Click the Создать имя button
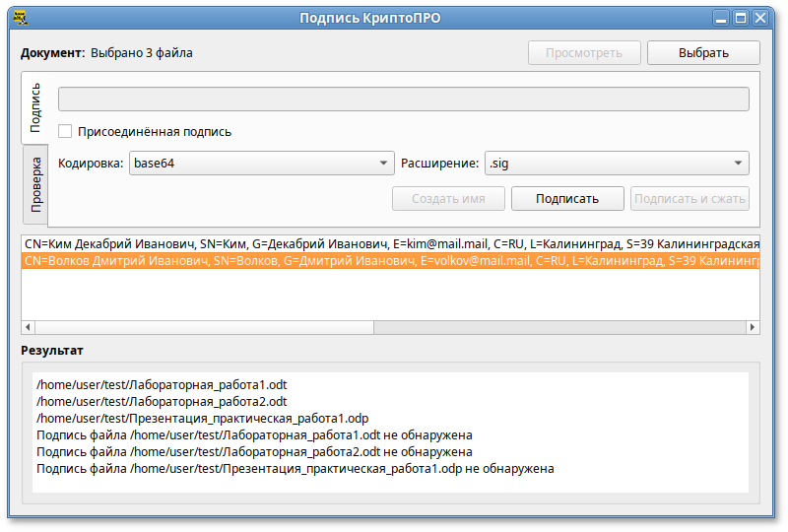This screenshot has height=532, width=788. [x=448, y=198]
